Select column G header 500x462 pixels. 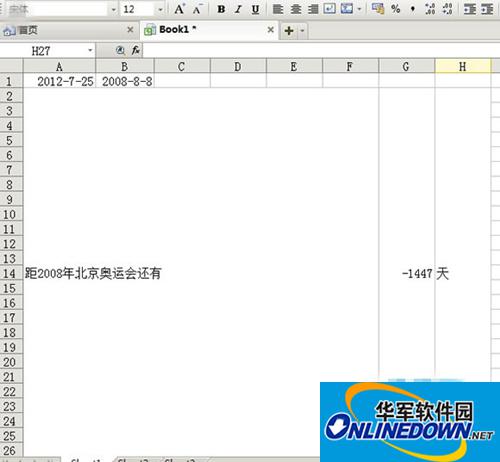point(406,67)
